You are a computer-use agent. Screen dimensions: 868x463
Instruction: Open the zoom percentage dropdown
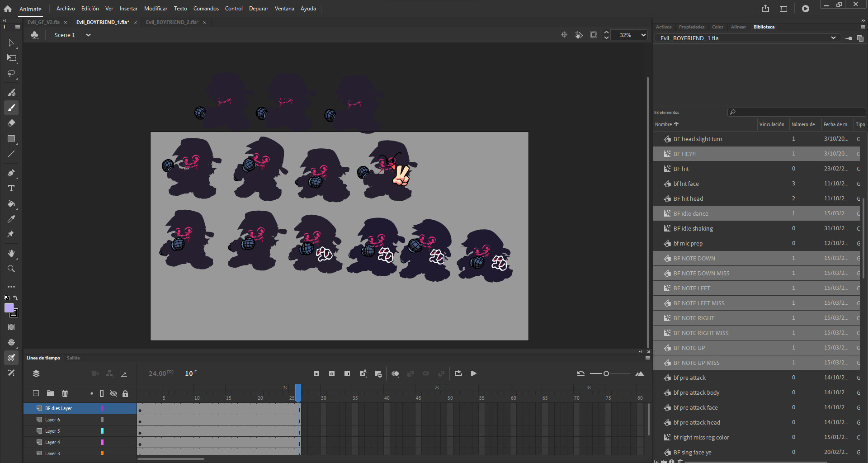[x=642, y=35]
